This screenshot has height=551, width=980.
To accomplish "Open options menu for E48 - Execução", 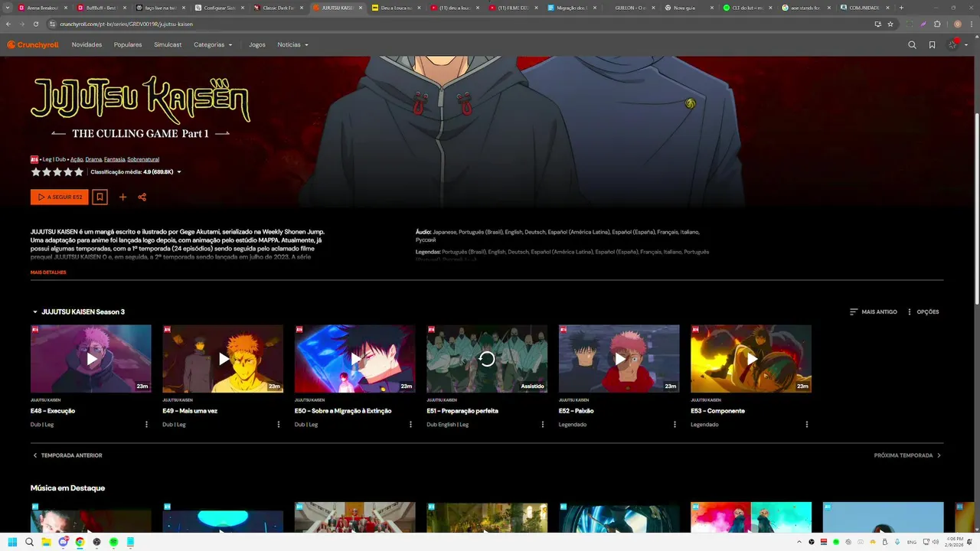I will [146, 425].
